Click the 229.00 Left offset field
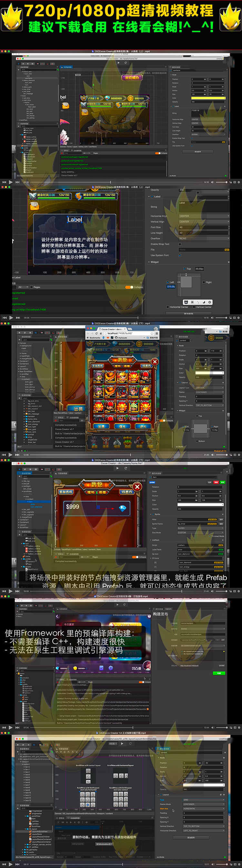 (x=171, y=286)
